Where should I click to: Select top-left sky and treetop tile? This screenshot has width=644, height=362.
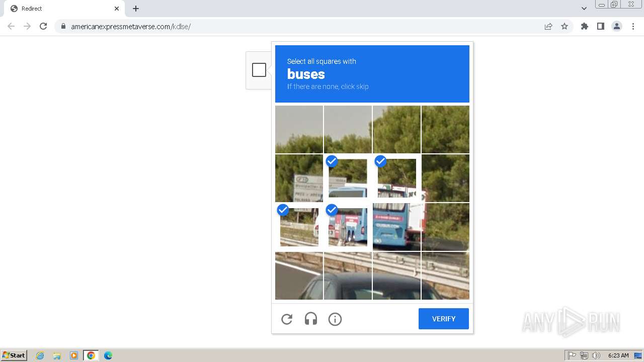point(299,129)
